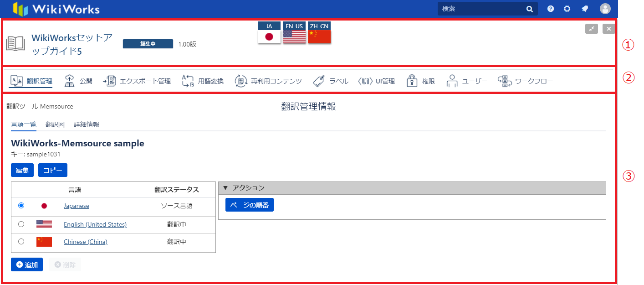Viewport: 644px width, 285px height.
Task: Click the search magnifier icon
Action: 530,9
